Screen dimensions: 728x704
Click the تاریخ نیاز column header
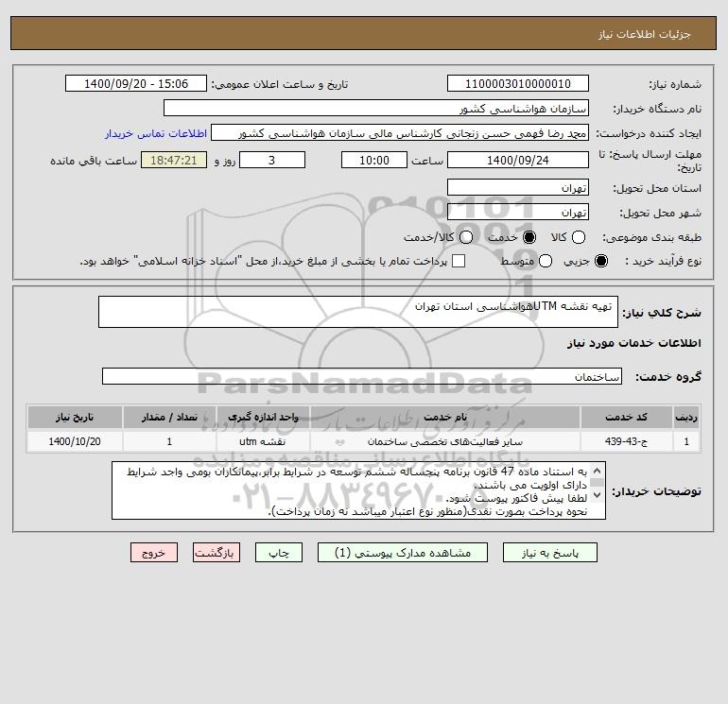75,417
